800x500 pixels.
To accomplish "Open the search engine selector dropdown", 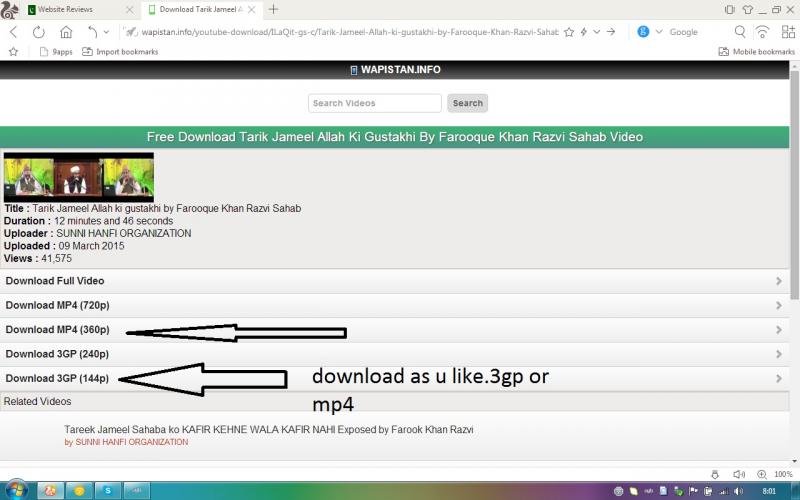I will 659,32.
